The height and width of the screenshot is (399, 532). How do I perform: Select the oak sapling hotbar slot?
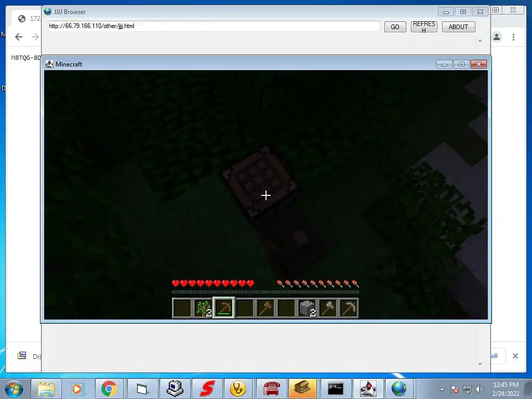203,308
